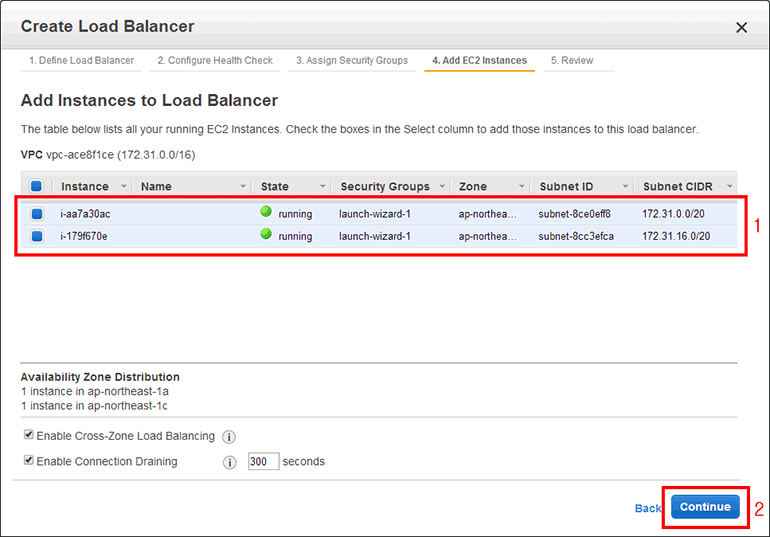Open Security Groups column dropdown arrow
770x537 pixels.
[x=441, y=187]
